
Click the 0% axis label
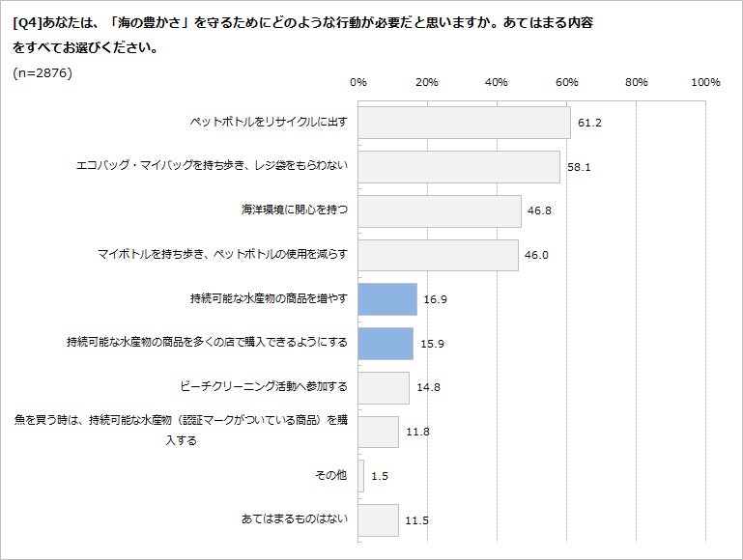(357, 83)
